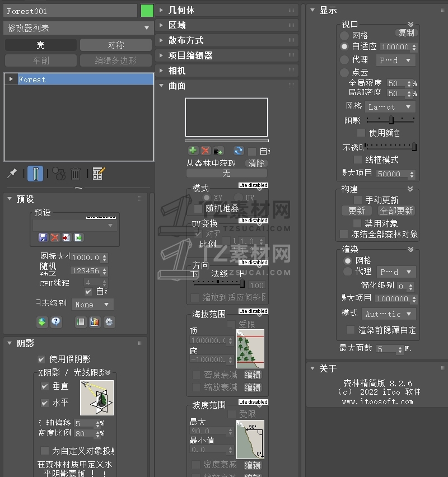Enable the 手动更新 checkbox
Viewport: 448px width, 477px height.
[358, 200]
